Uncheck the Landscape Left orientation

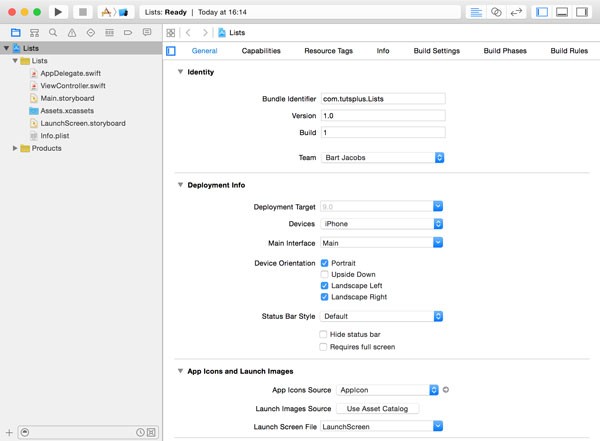point(324,286)
